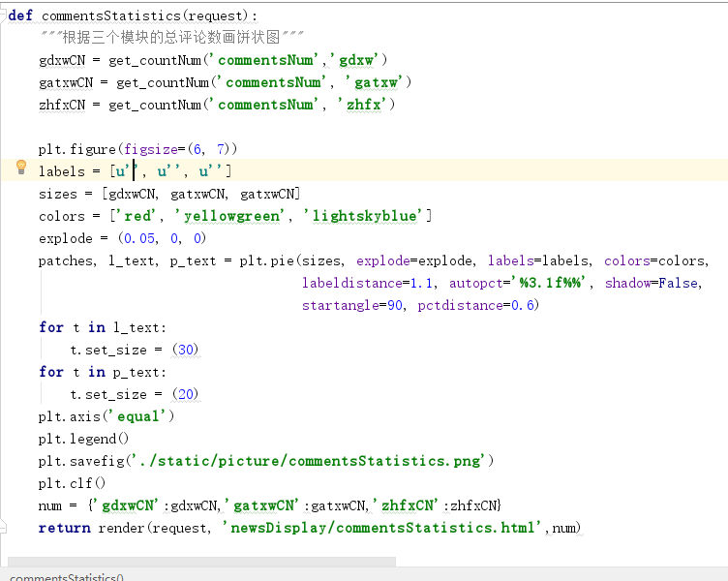Click the Chinese docstring comment line
728x581 pixels.
tap(171, 37)
